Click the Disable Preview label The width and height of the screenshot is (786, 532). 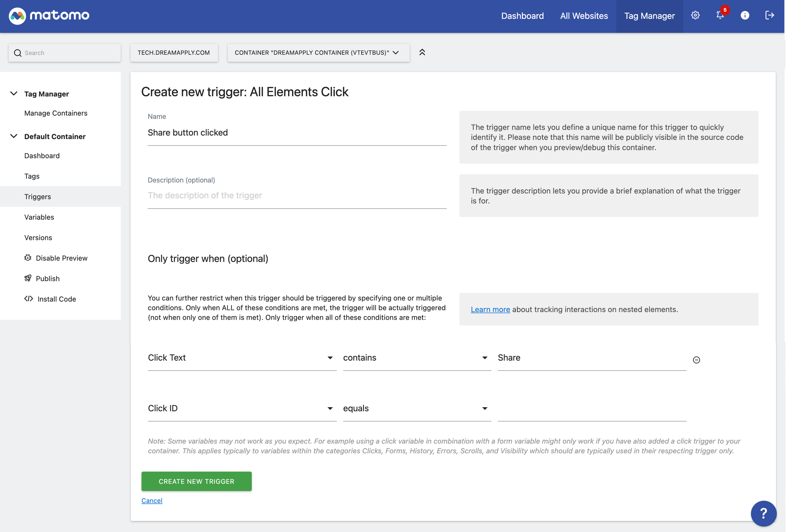pos(61,258)
